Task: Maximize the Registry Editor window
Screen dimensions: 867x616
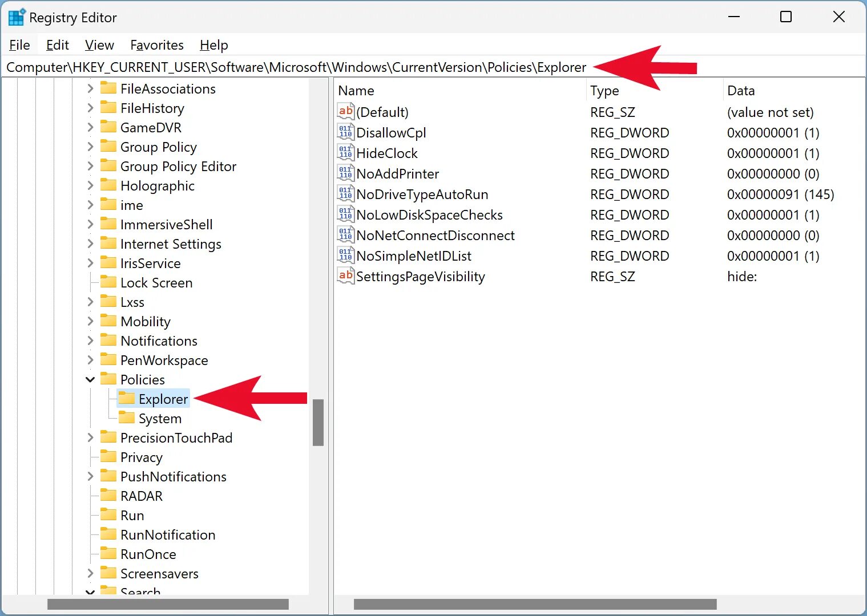Action: 786,17
